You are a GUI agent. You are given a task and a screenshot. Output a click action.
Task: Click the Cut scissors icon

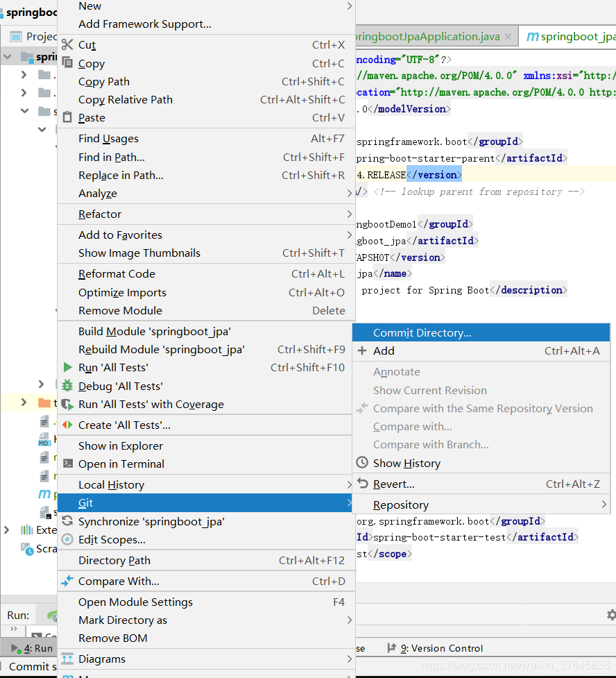click(67, 44)
